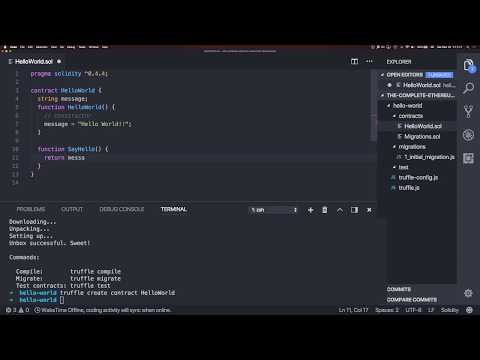480x360 pixels.
Task: Collapse the Open Editors section
Action: [383, 75]
